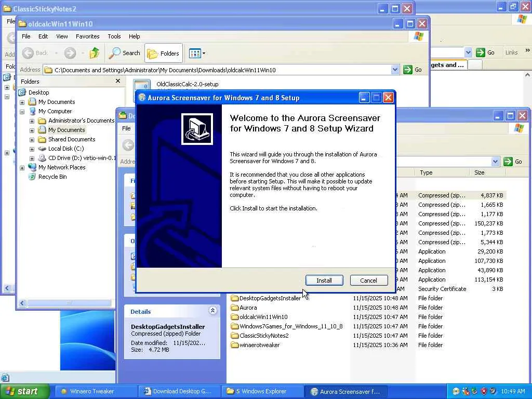The image size is (532, 399).
Task: Expand Shared Documents node
Action: pyautogui.click(x=32, y=139)
